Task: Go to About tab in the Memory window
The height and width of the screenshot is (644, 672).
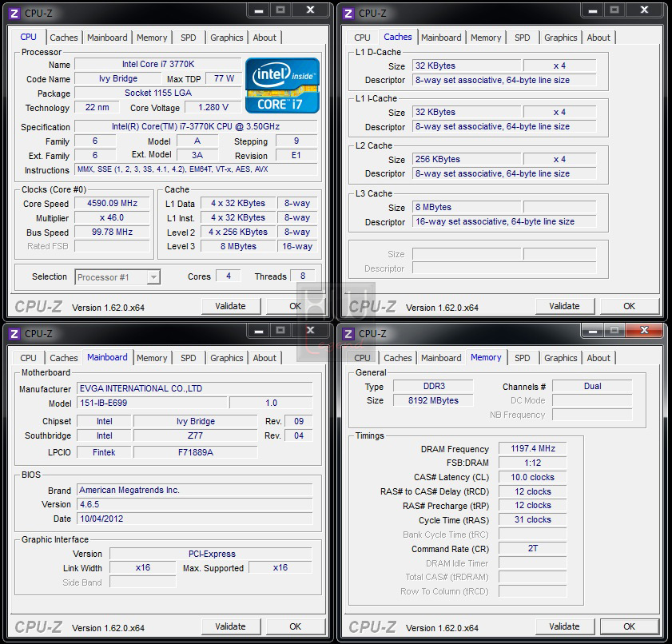Action: (598, 358)
